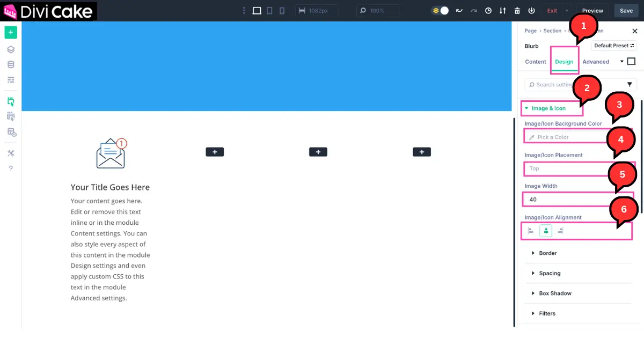Align image/icon to the right

tap(560, 231)
